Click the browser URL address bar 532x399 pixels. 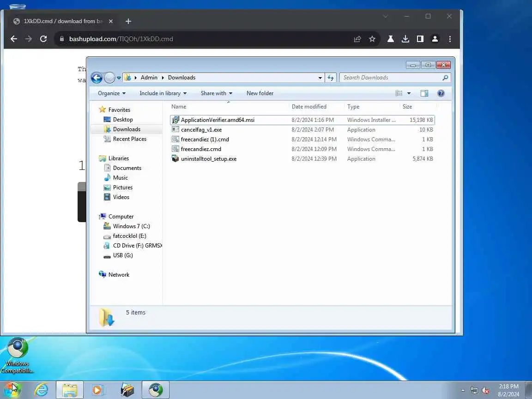204,39
